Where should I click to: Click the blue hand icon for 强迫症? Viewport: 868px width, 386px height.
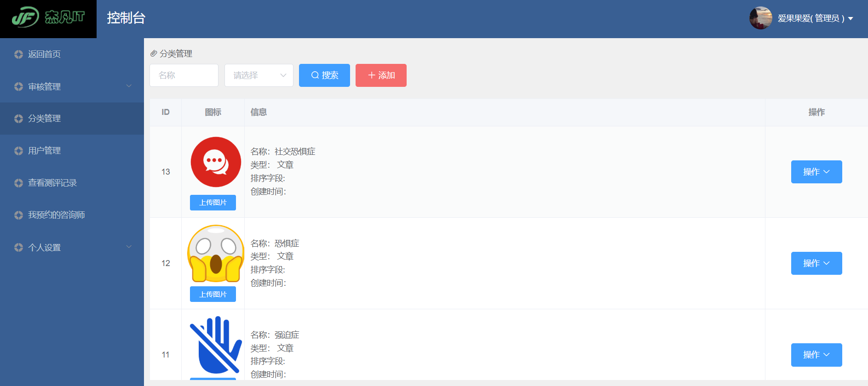point(216,345)
